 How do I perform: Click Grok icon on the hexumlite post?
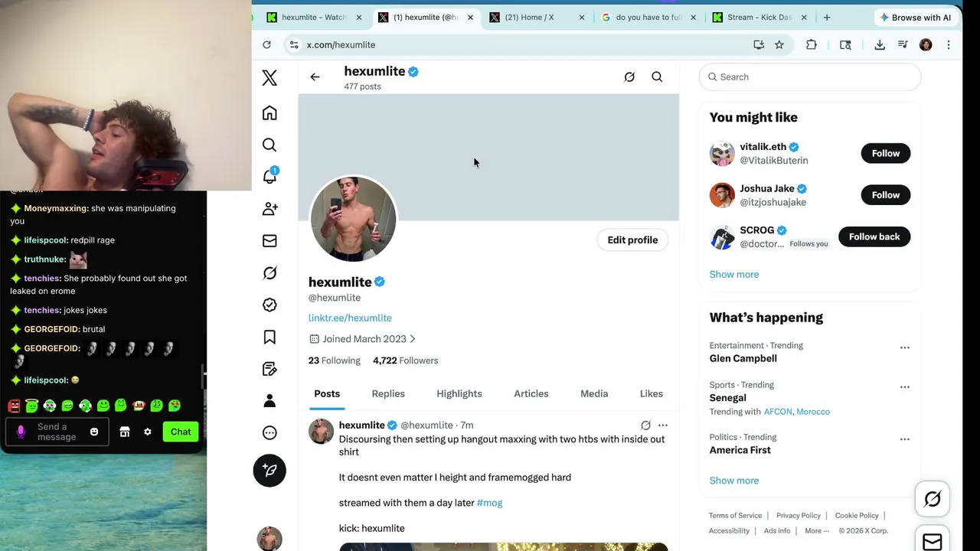(645, 425)
